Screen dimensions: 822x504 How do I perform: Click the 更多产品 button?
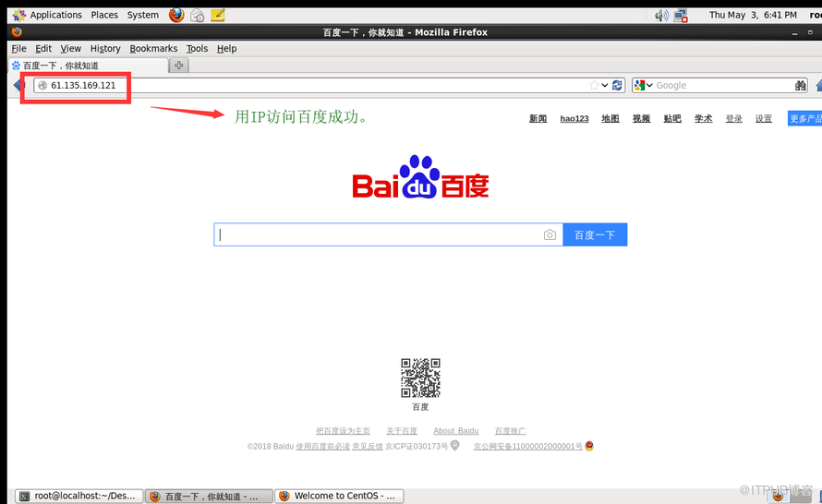pos(804,118)
